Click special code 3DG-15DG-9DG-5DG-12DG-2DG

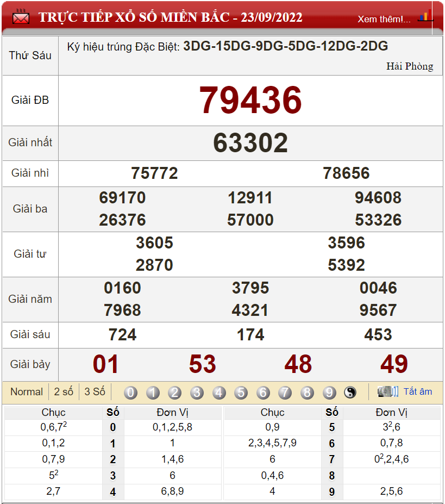click(286, 46)
